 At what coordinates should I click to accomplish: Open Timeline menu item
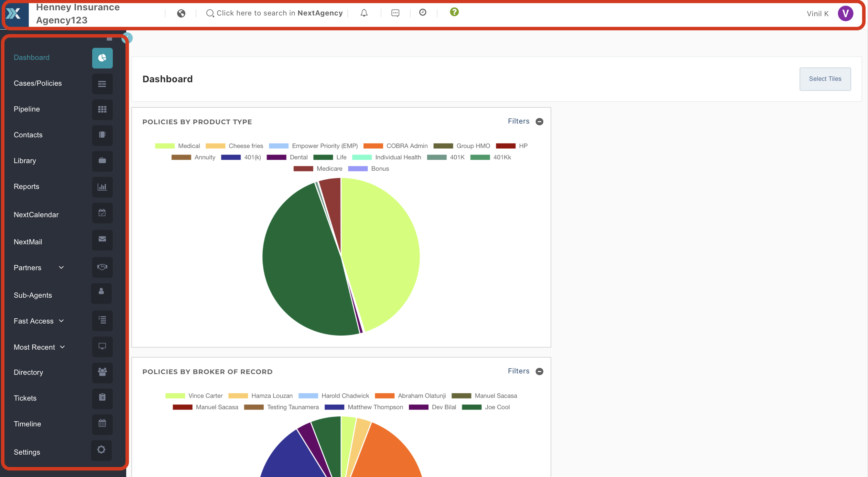[x=27, y=424]
